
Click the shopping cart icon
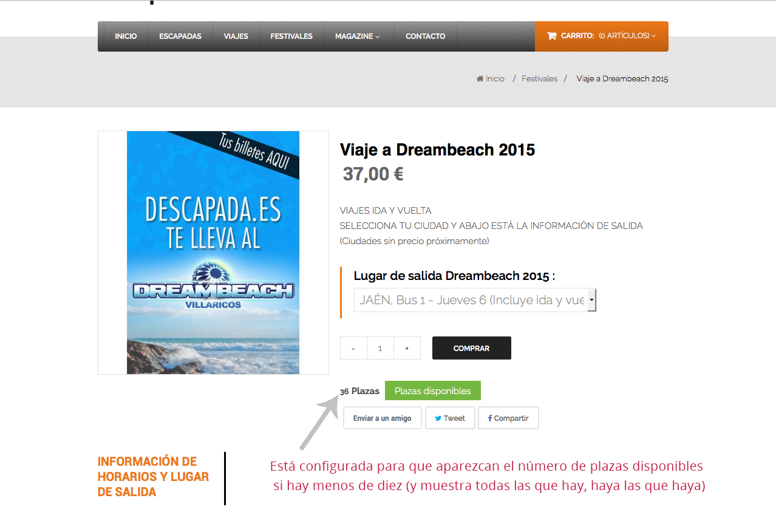[x=551, y=36]
